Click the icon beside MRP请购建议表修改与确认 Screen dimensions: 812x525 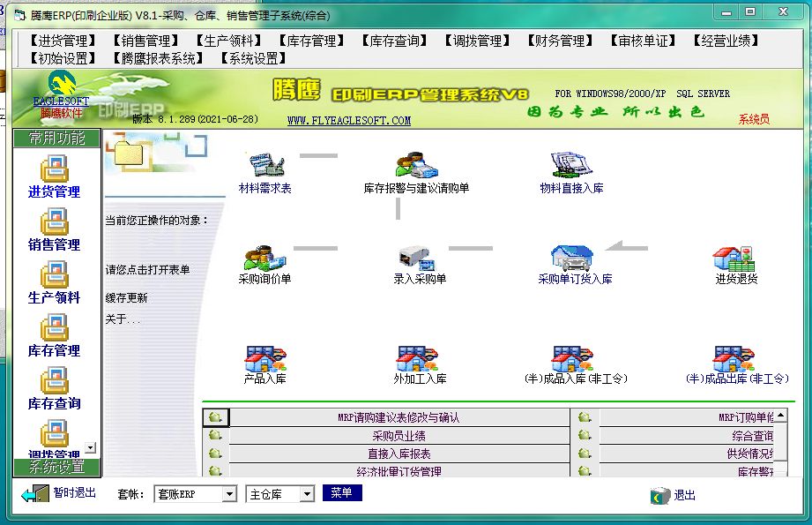coord(215,417)
